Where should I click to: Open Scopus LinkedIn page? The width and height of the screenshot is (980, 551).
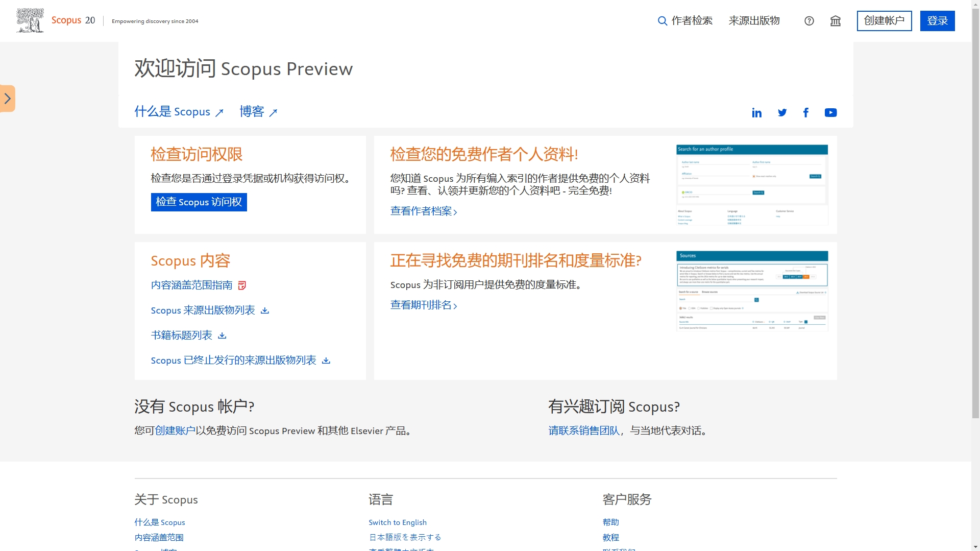pos(756,113)
